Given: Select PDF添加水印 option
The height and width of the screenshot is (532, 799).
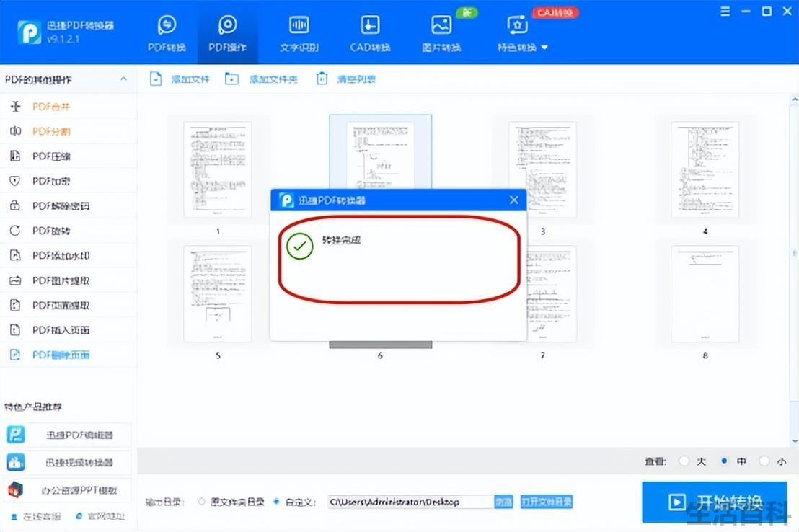Looking at the screenshot, I should pos(69,255).
